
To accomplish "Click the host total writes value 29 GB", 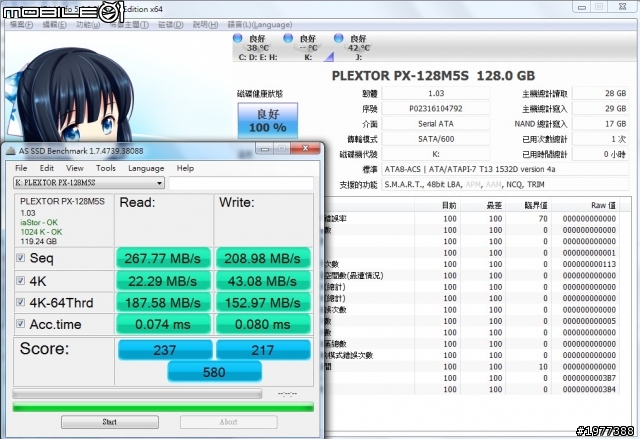I will click(x=600, y=109).
